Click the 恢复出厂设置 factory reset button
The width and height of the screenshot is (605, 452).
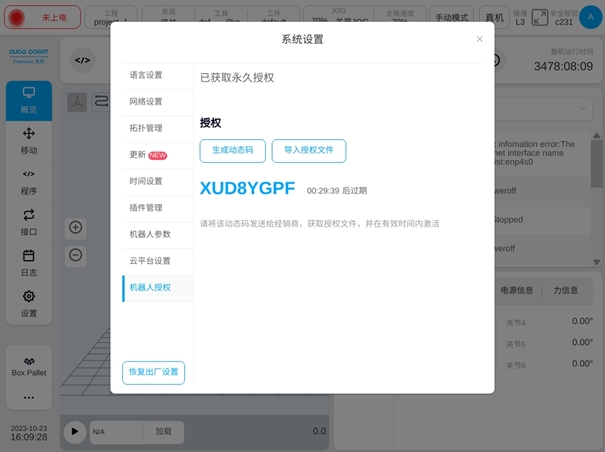[153, 372]
